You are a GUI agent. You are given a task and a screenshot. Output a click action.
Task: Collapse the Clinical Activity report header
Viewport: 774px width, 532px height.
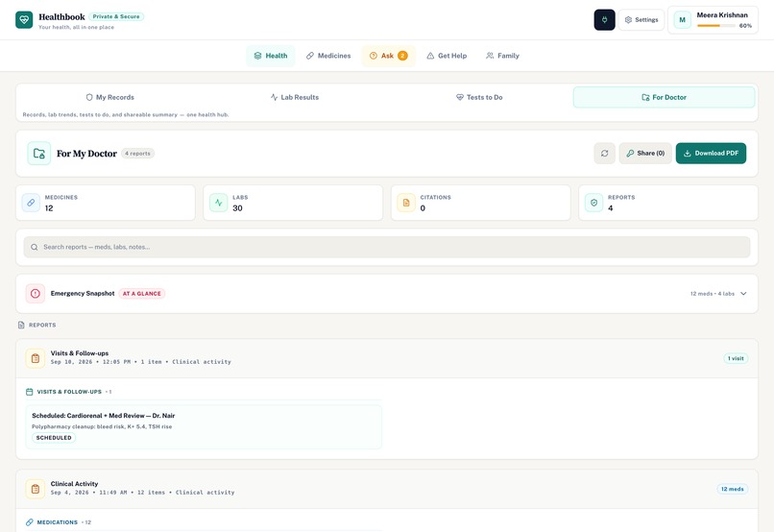(387, 489)
